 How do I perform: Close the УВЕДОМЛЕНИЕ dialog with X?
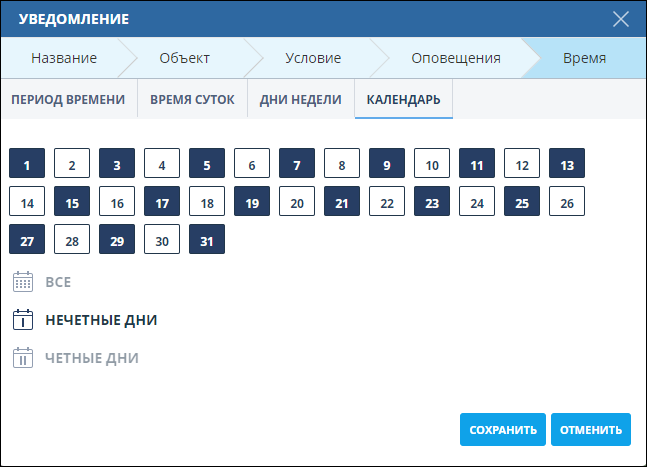coord(621,19)
